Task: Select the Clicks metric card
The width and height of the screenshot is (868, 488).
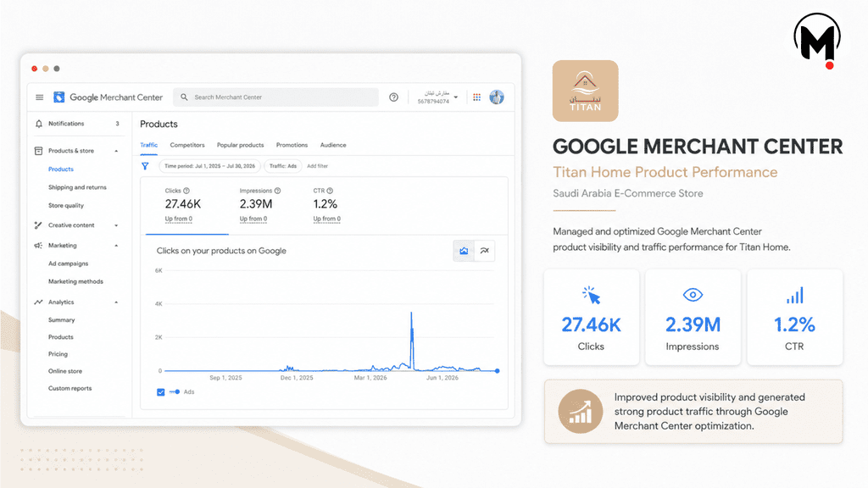Action: point(186,207)
